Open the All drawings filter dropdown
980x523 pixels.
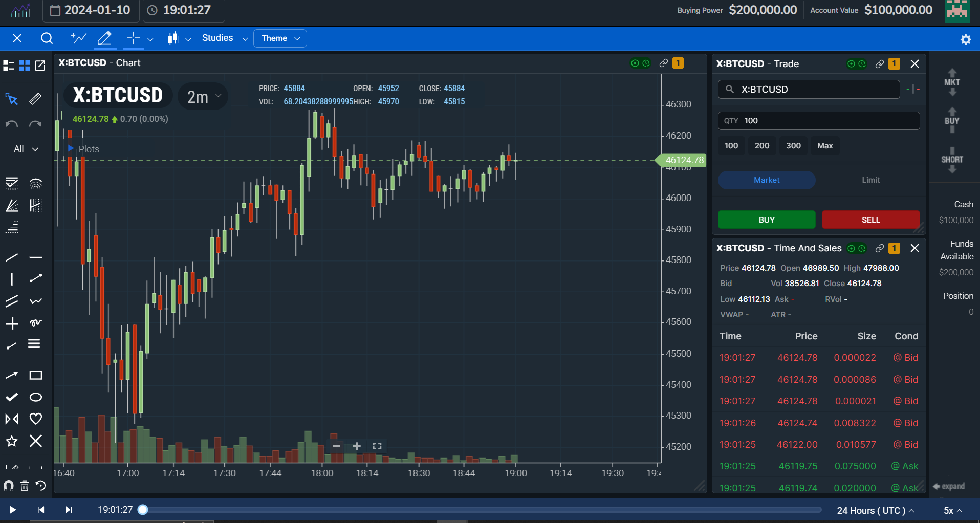25,148
